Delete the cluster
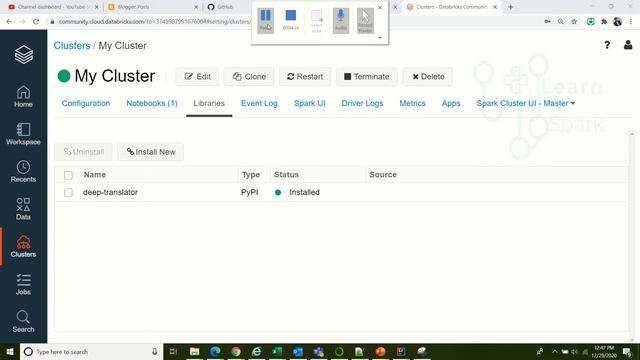This screenshot has height=360, width=640. (x=428, y=77)
